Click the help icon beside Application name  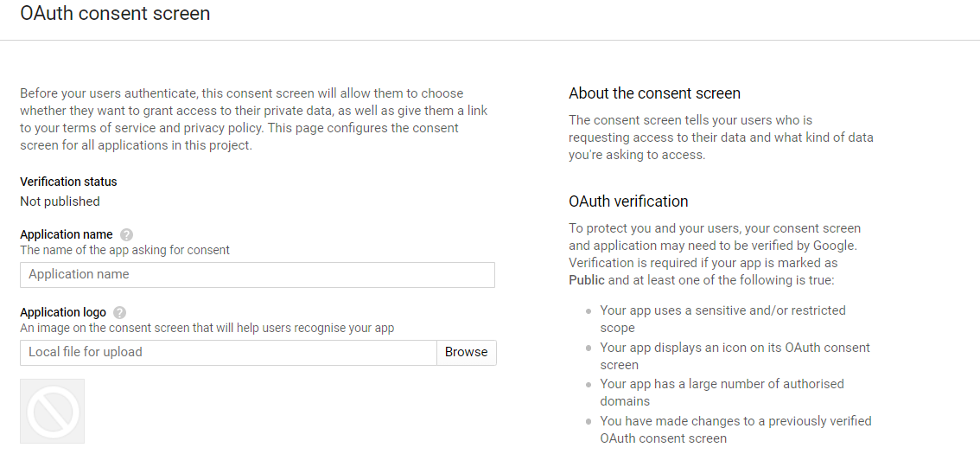[x=127, y=234]
